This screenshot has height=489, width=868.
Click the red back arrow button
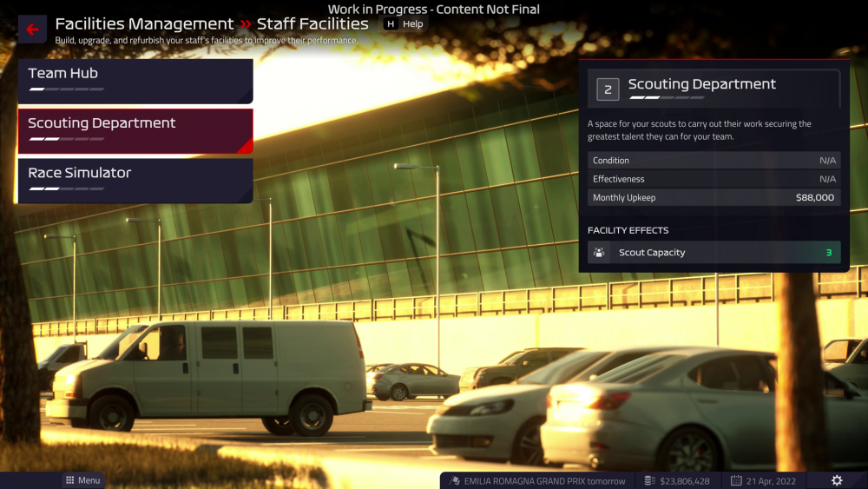(x=32, y=30)
